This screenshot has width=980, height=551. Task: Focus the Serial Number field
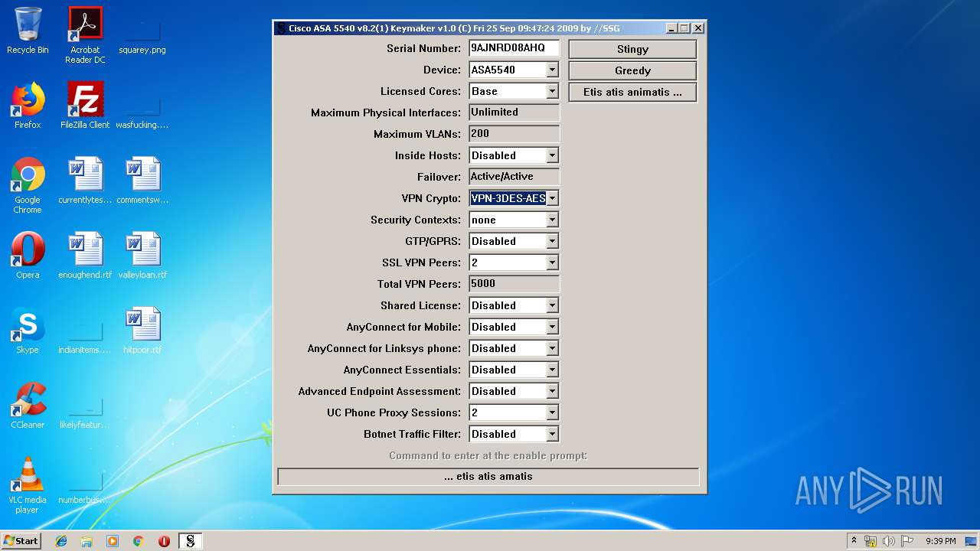pos(514,48)
